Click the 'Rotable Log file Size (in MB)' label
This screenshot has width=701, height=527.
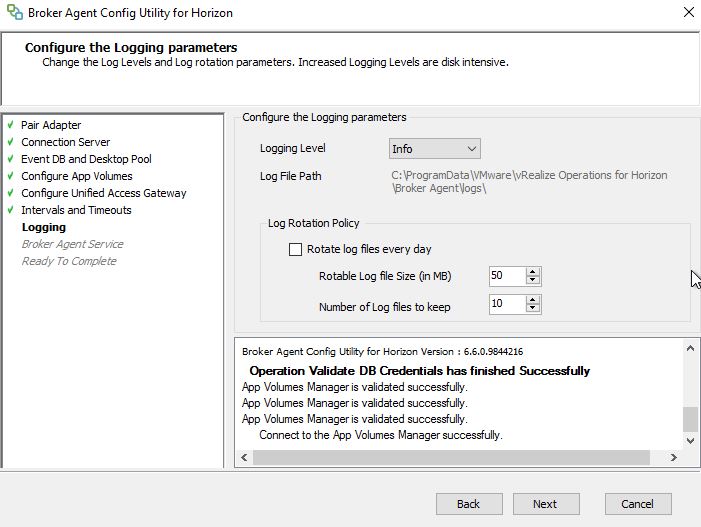[385, 276]
